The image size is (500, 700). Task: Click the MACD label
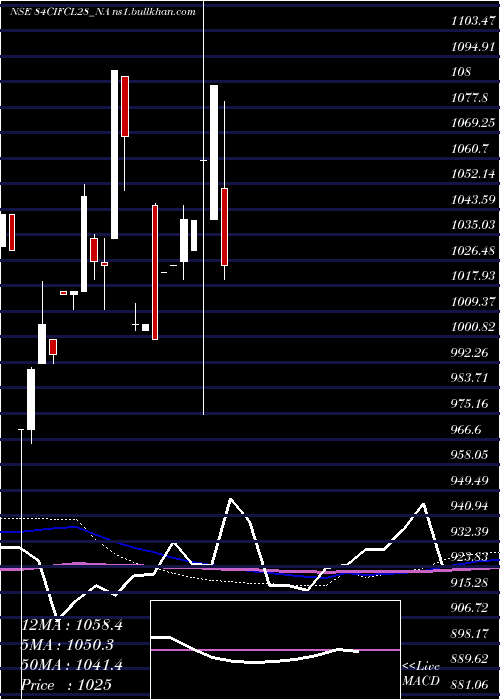click(x=421, y=681)
